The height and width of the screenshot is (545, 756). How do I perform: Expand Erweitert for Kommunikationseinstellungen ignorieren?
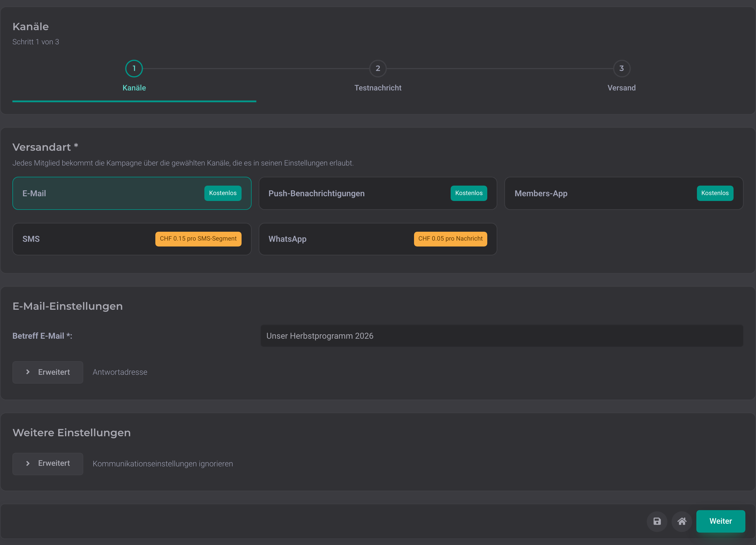pos(48,463)
